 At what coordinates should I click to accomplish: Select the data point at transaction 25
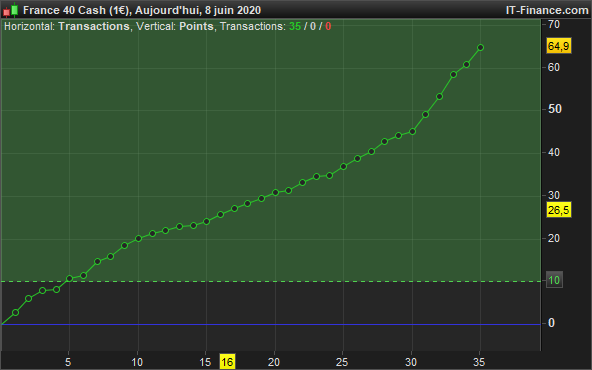pyautogui.click(x=343, y=166)
